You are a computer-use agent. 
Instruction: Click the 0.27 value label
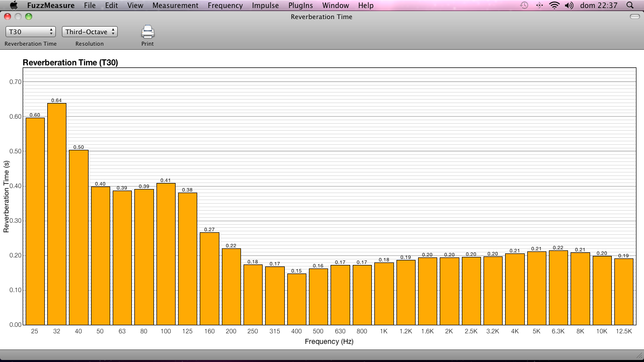point(209,230)
